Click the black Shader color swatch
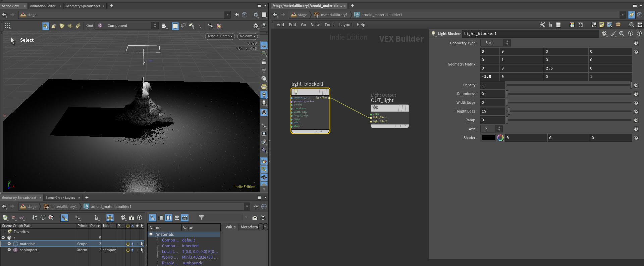The image size is (644, 266). (x=488, y=138)
